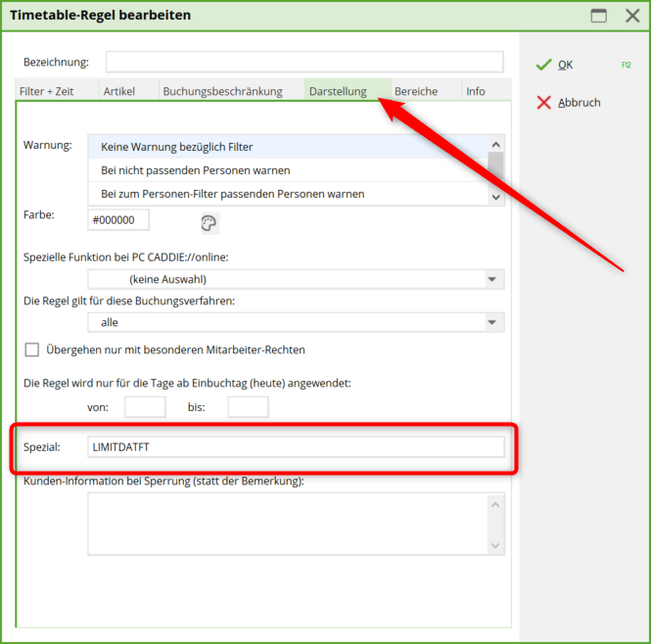Open the color palette picker icon

[209, 223]
